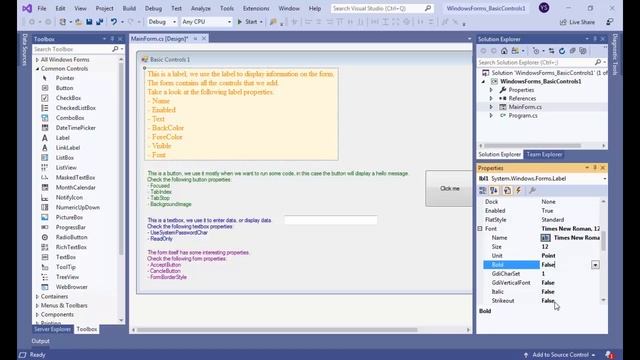This screenshot has height=360, width=640.
Task: Select the RadioButton control in Toolbox
Action: click(71, 237)
